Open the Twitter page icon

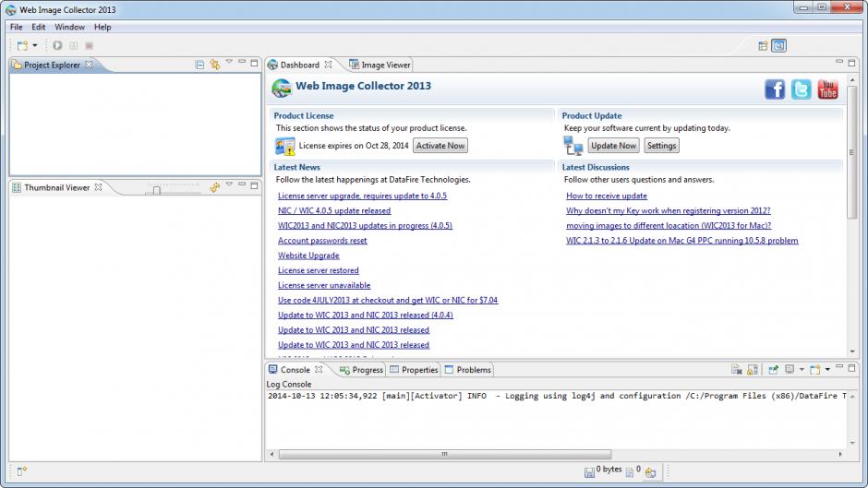(801, 89)
